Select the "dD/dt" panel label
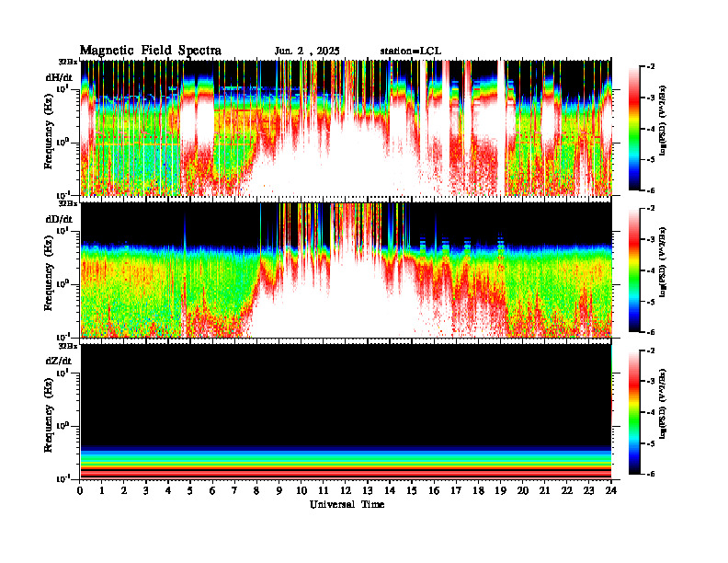728x563 pixels. coord(59,219)
